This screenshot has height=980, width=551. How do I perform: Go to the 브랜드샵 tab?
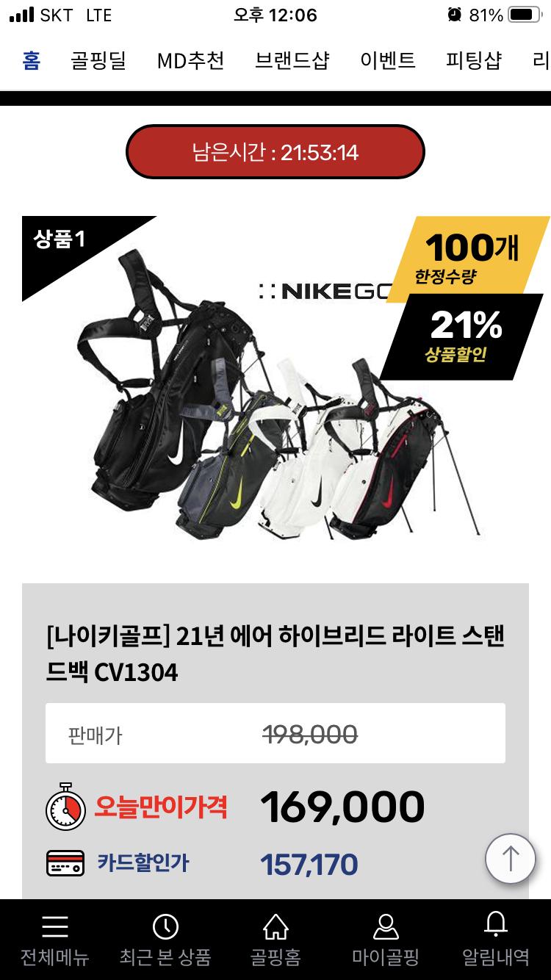292,60
